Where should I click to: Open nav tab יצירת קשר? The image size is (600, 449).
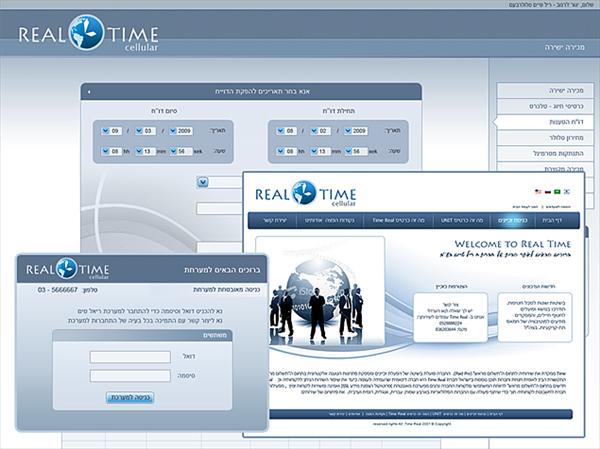pyautogui.click(x=274, y=220)
